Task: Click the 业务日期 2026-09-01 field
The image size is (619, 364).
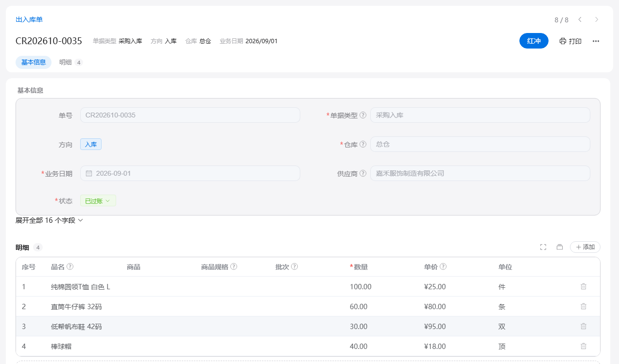Action: (x=190, y=173)
